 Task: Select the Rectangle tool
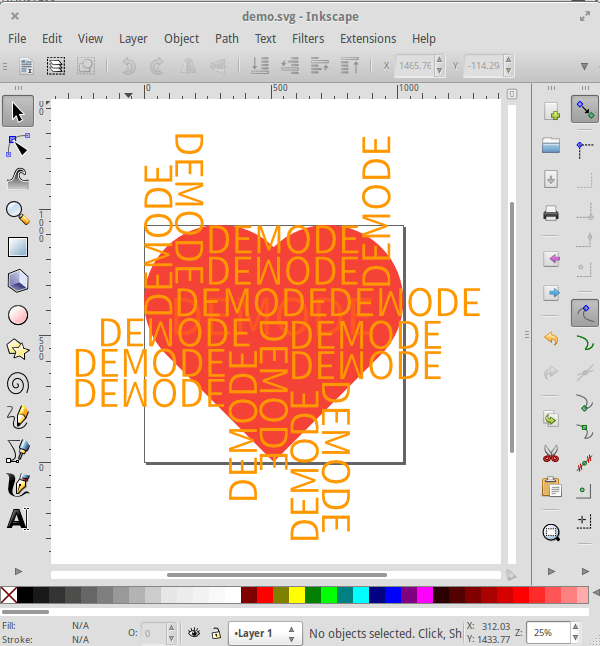click(18, 247)
